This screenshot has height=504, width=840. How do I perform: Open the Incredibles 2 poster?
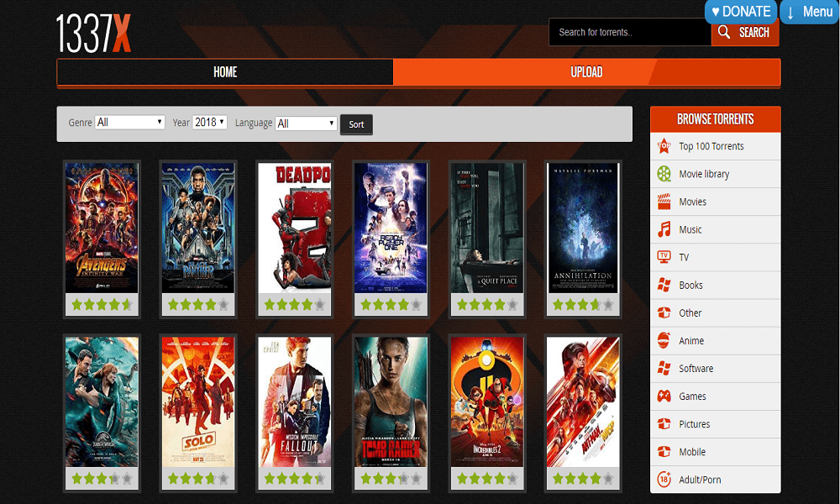[487, 402]
